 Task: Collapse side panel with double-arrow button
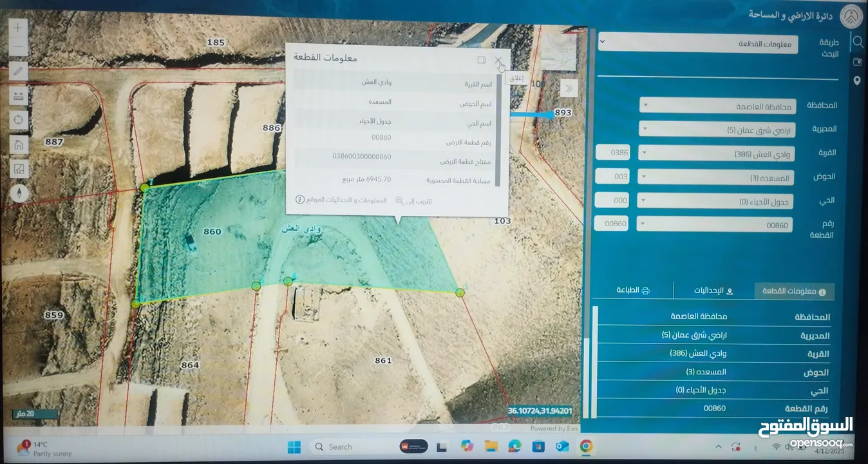click(x=569, y=88)
